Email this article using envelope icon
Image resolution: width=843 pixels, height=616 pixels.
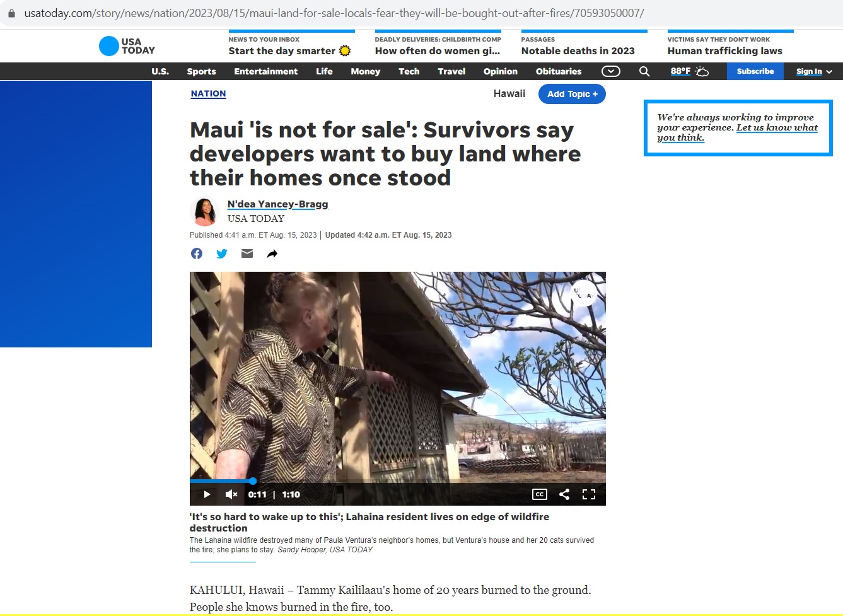coord(247,253)
